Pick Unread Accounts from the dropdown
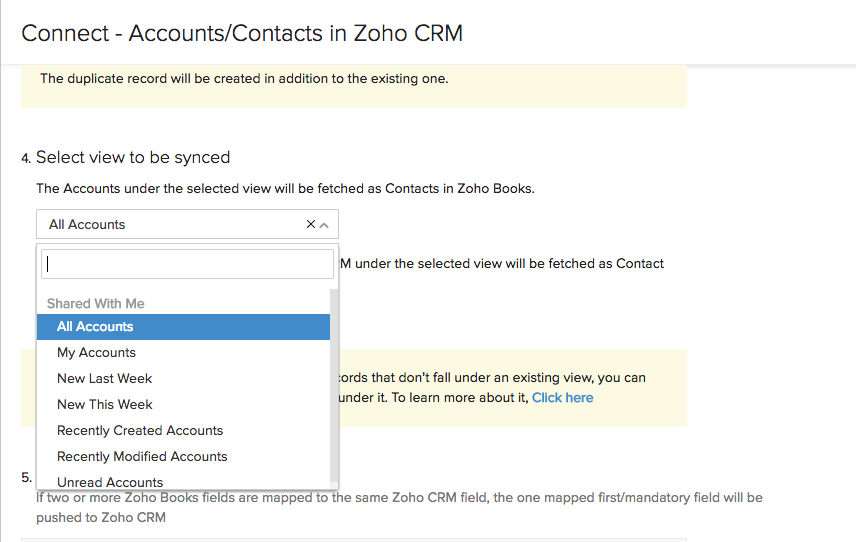The height and width of the screenshot is (542, 856). click(110, 482)
